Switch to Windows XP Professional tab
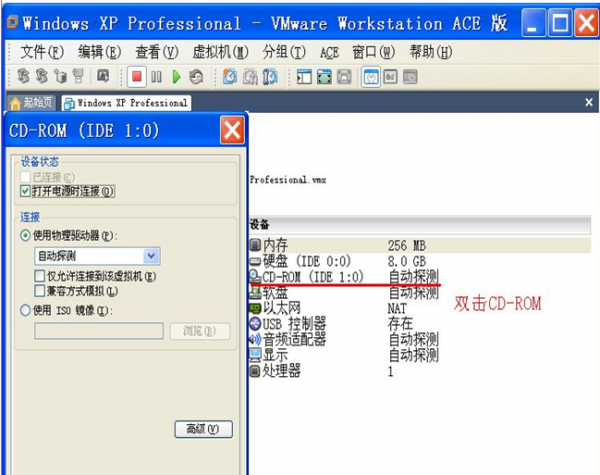Viewport: 600px width, 475px height. pos(126,103)
